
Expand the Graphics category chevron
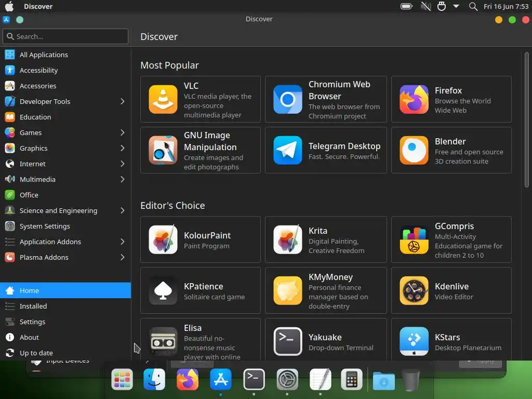click(123, 148)
